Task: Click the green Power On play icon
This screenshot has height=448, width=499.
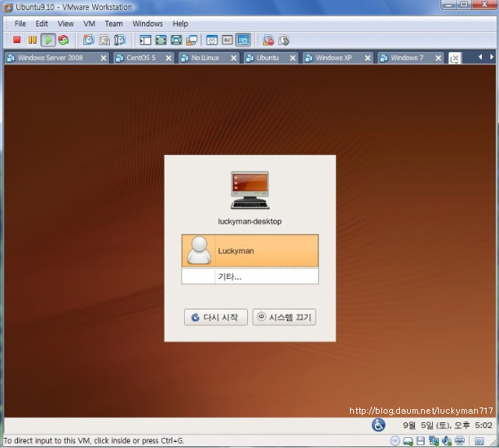Action: tap(48, 40)
